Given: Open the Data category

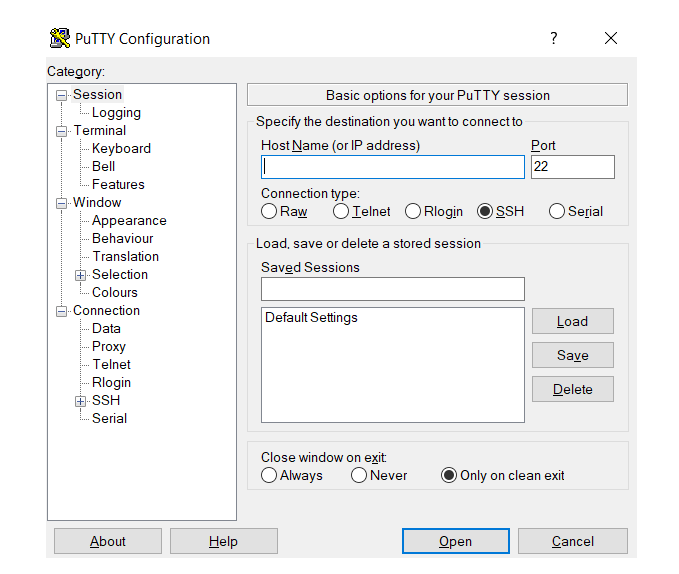Looking at the screenshot, I should [106, 329].
